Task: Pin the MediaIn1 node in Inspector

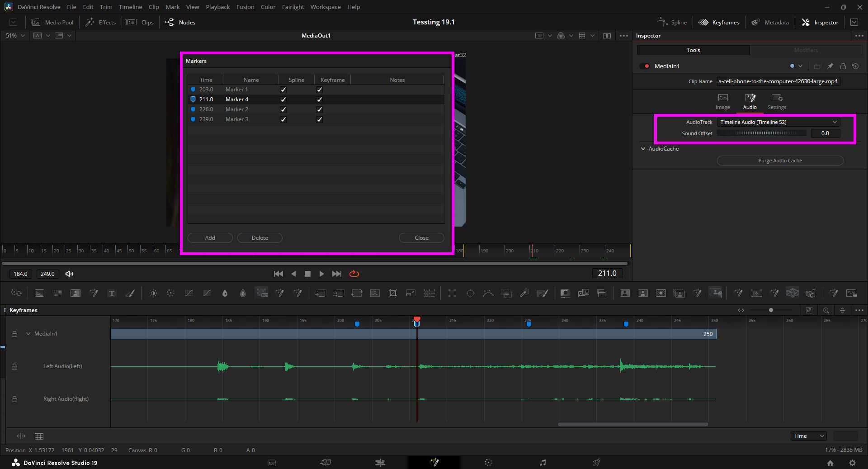Action: click(830, 66)
